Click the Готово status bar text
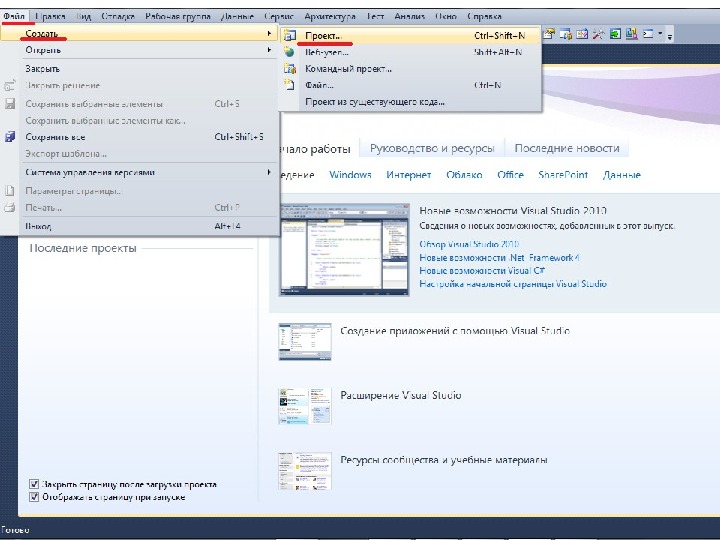This screenshot has height=540, width=720. (x=15, y=530)
